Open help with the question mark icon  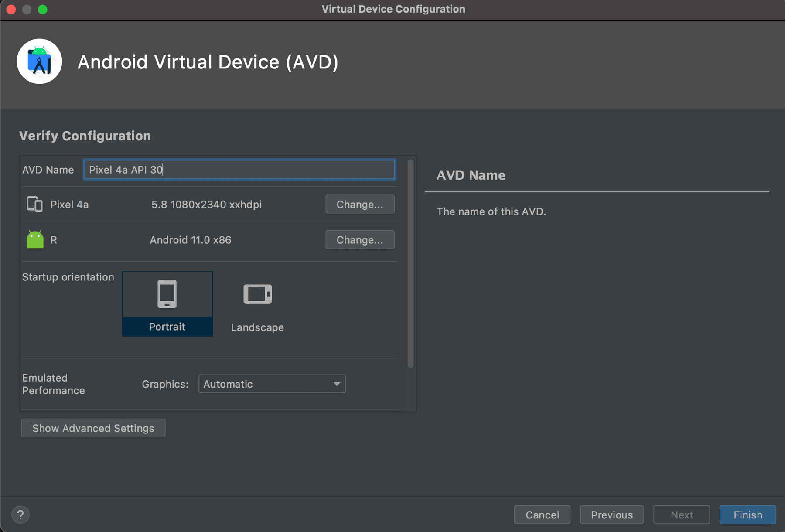click(x=20, y=515)
